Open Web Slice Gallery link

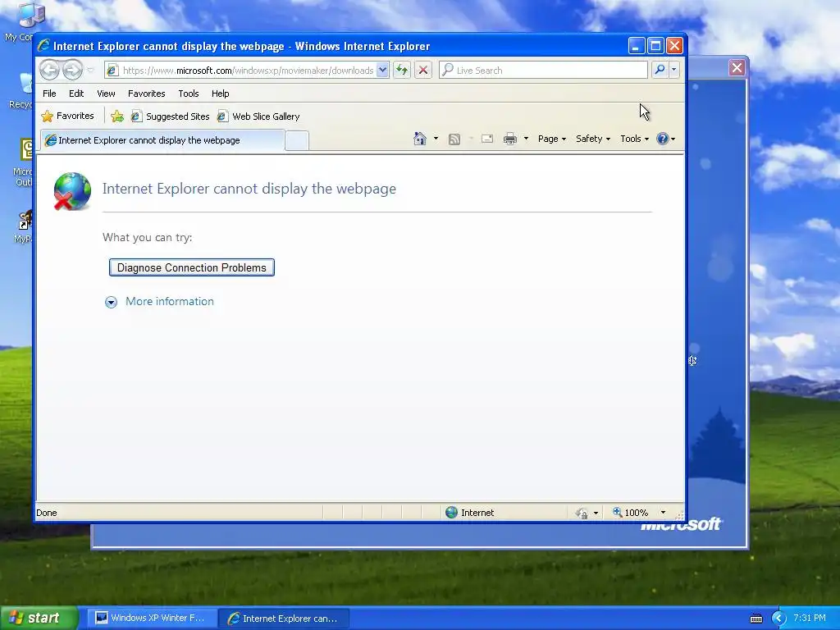point(258,116)
